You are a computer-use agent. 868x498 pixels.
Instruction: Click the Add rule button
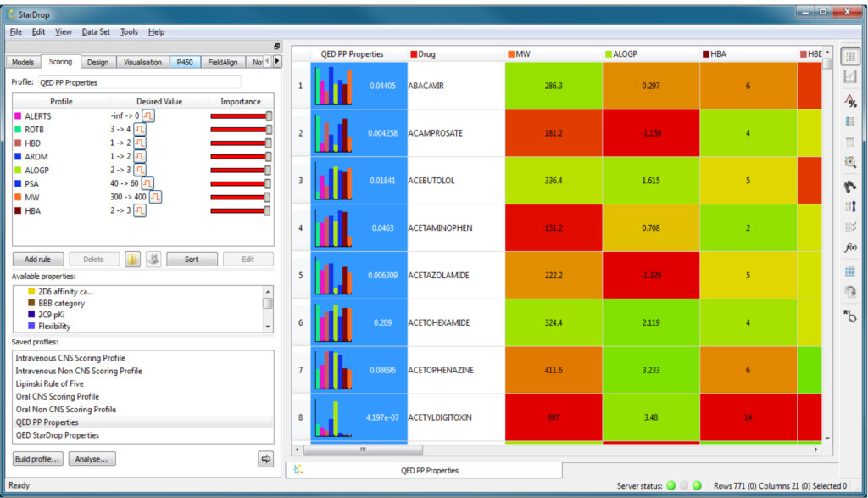37,260
